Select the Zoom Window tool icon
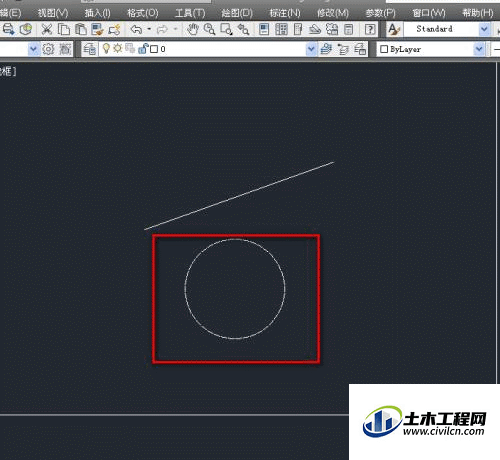 coord(226,30)
